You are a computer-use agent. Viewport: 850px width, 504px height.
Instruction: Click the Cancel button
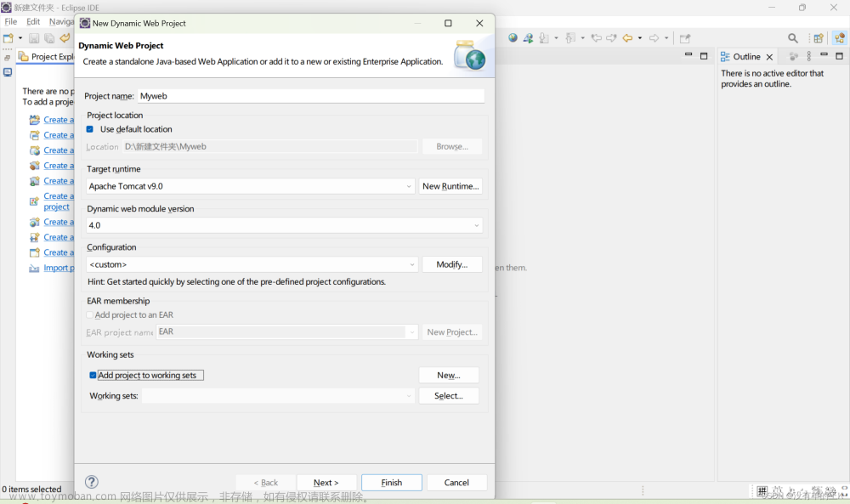[456, 482]
